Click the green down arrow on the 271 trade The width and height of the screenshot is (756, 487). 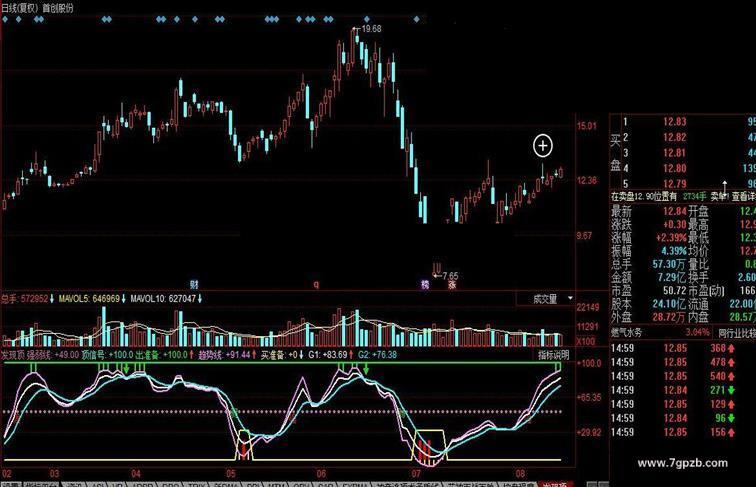click(731, 390)
